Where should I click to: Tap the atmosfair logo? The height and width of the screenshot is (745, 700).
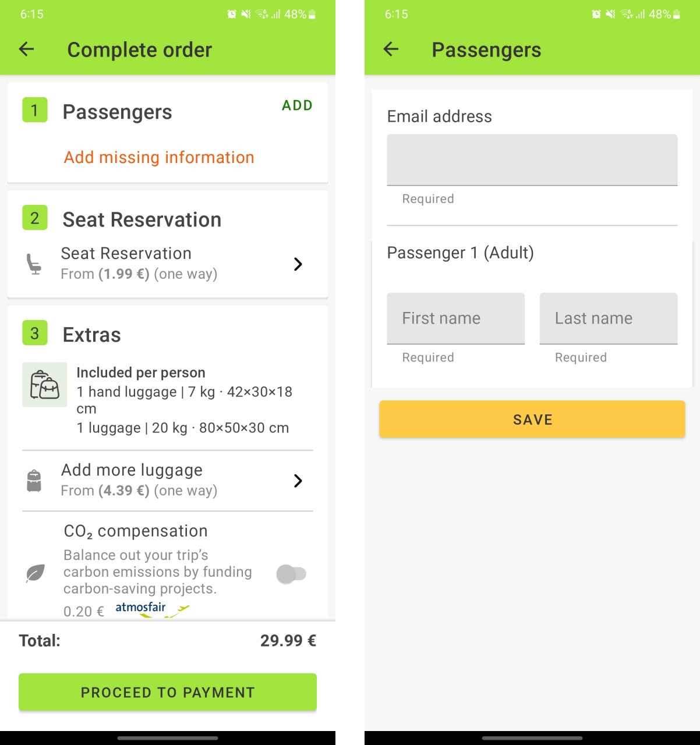151,609
